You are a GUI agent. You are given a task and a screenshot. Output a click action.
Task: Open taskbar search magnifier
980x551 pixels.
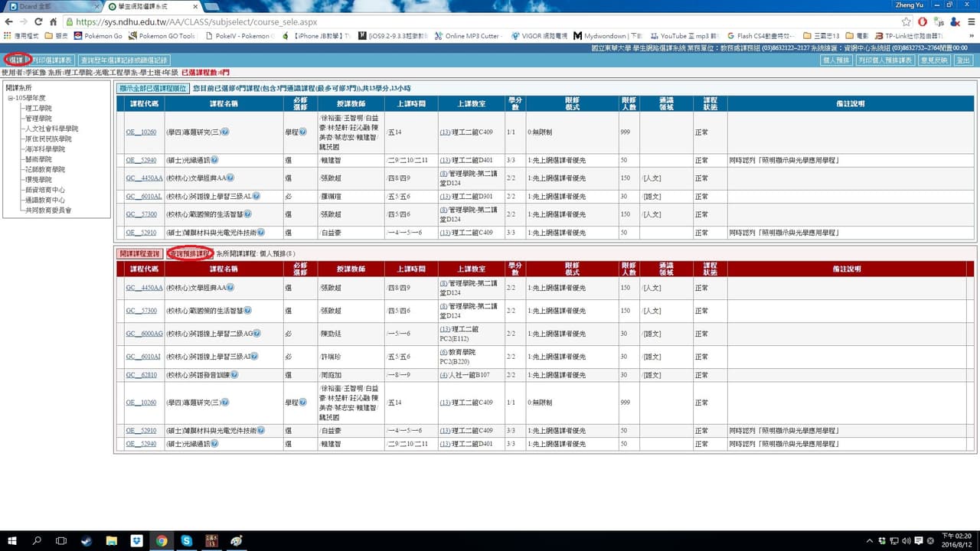click(37, 540)
